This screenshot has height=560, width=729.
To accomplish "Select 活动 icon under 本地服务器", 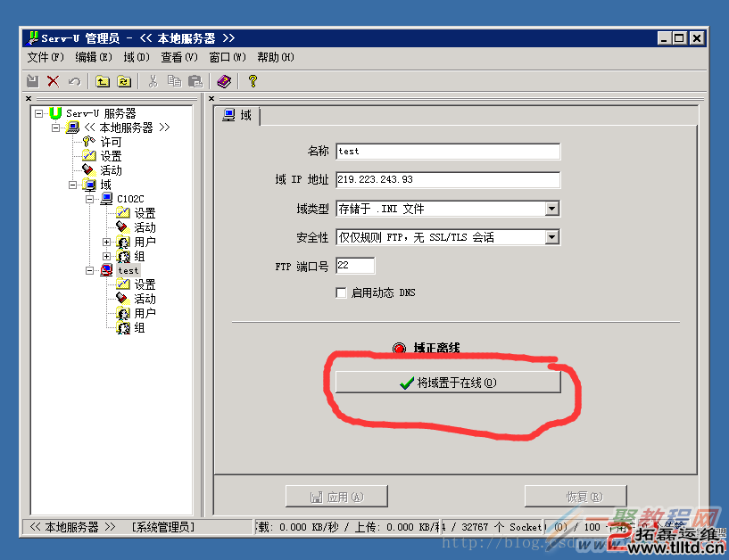I will (x=87, y=170).
